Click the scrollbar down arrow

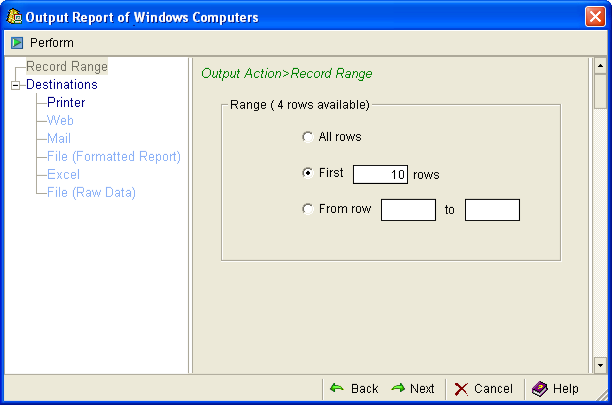tap(600, 366)
